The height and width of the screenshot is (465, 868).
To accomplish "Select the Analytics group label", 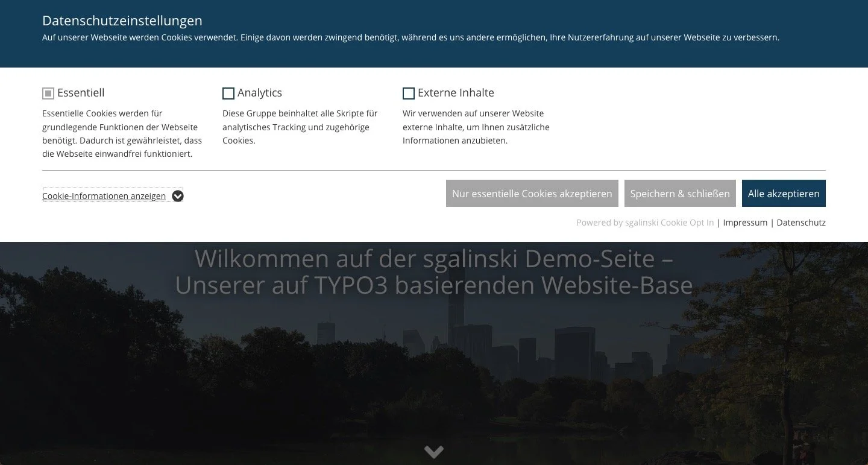I will (260, 92).
